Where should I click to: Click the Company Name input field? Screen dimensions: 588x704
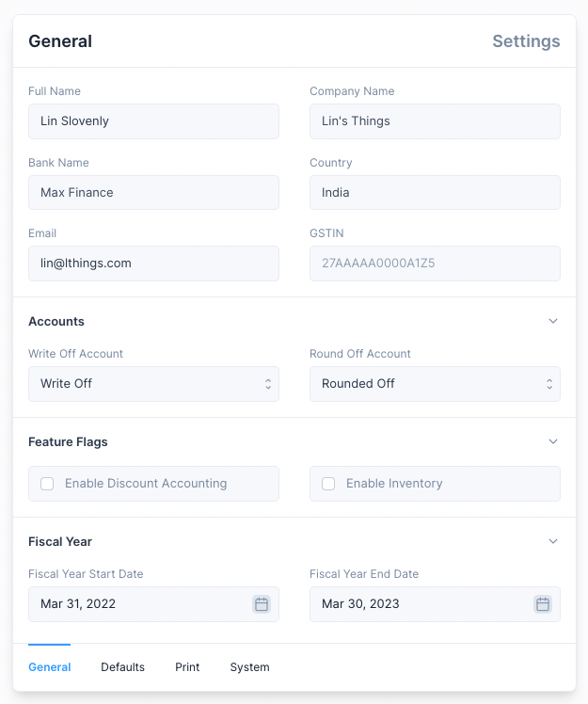[435, 121]
